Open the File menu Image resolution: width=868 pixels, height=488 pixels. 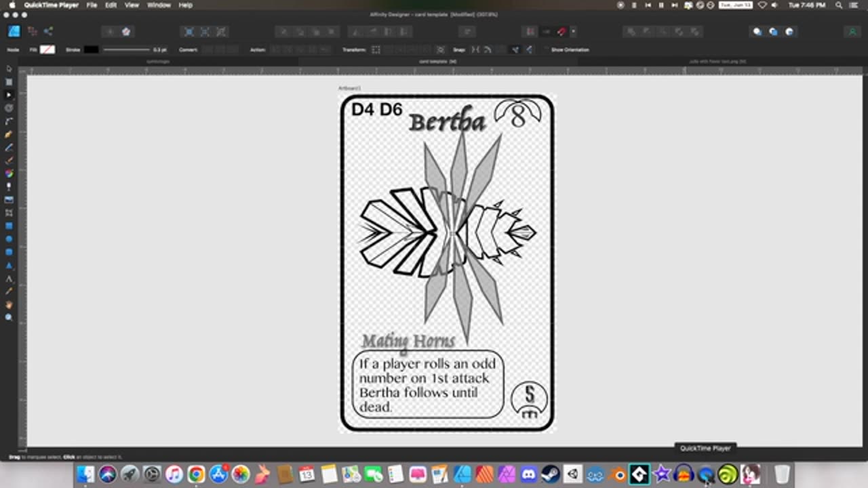point(92,5)
